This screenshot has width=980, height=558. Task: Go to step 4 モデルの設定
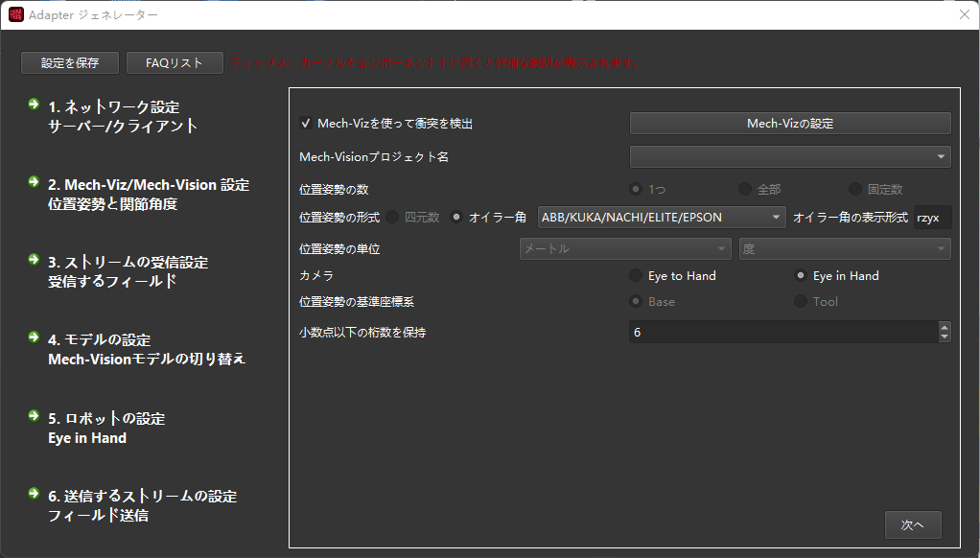tap(147, 349)
